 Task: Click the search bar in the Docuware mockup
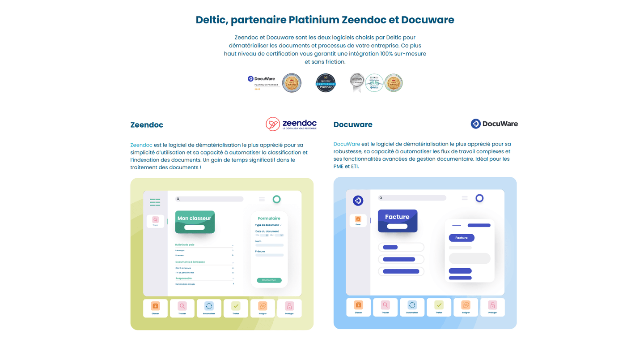pos(412,197)
